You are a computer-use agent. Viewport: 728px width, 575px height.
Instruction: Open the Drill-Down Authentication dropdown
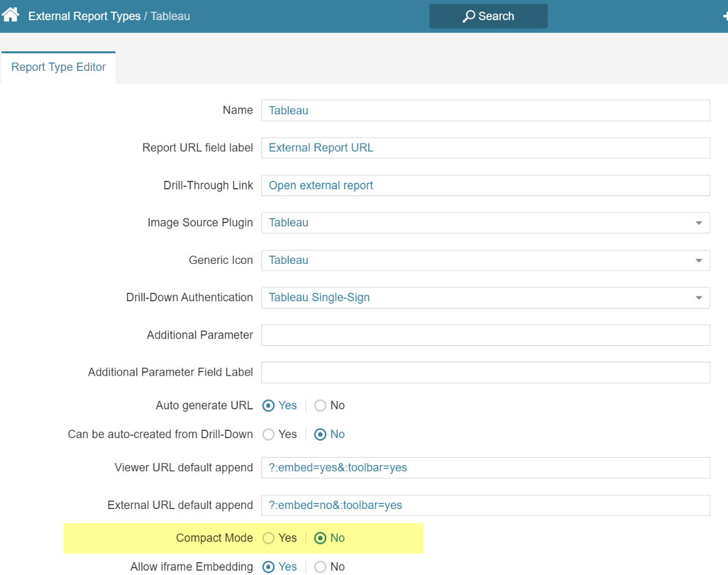pos(698,298)
